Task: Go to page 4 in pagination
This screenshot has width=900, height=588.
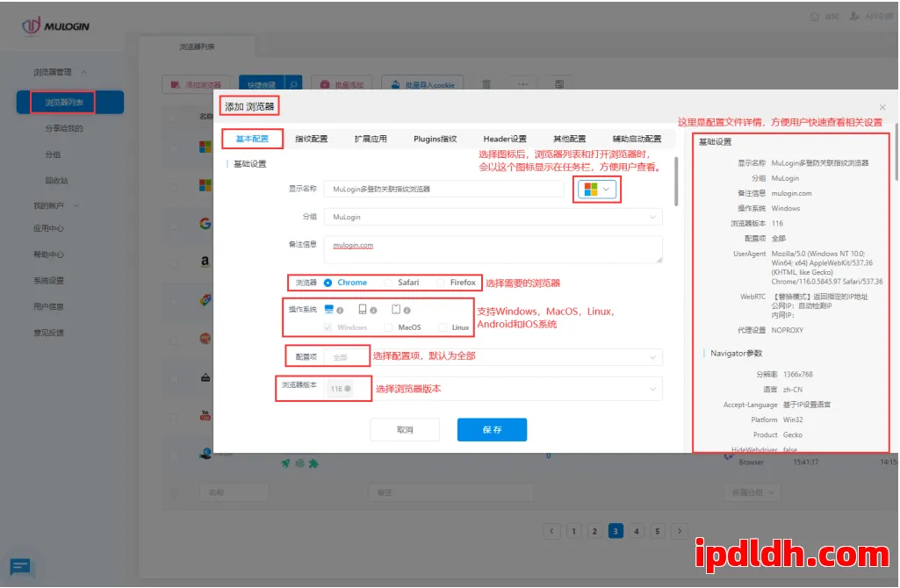Action: click(x=637, y=531)
